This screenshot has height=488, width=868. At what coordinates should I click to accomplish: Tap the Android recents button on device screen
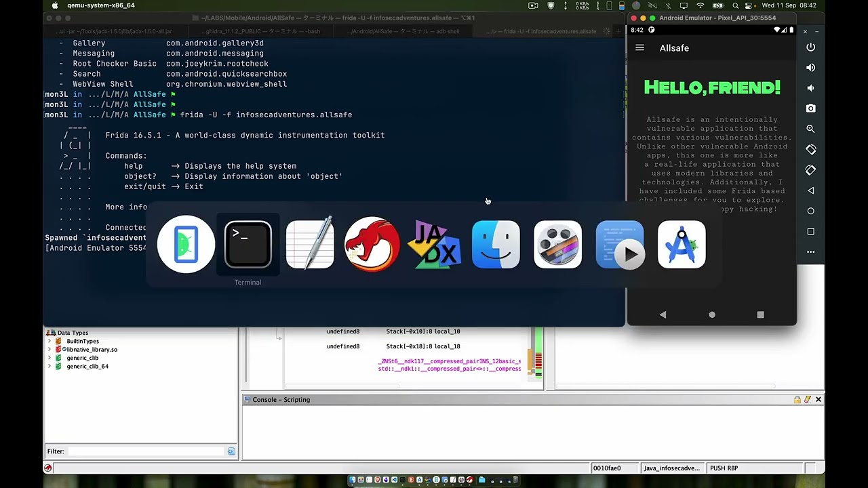[x=760, y=314]
